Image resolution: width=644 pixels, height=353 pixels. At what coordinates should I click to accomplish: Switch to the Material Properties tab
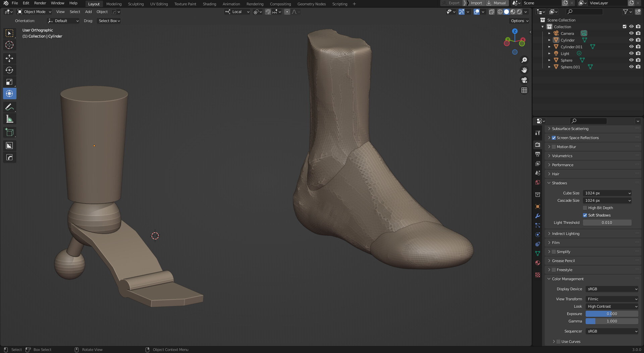click(x=538, y=263)
